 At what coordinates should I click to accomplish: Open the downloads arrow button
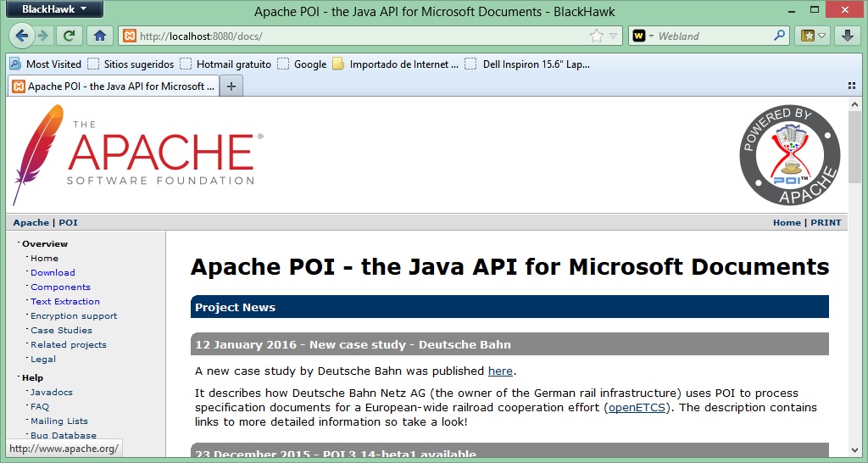click(x=847, y=36)
